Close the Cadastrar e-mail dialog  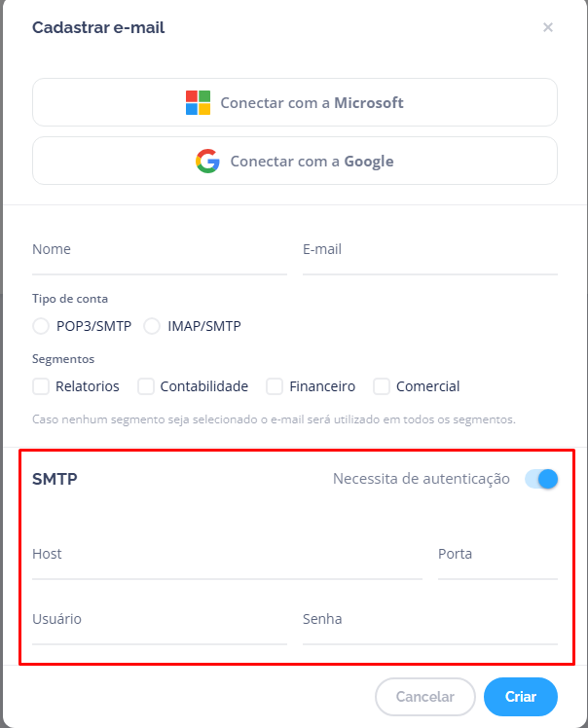[x=548, y=27]
